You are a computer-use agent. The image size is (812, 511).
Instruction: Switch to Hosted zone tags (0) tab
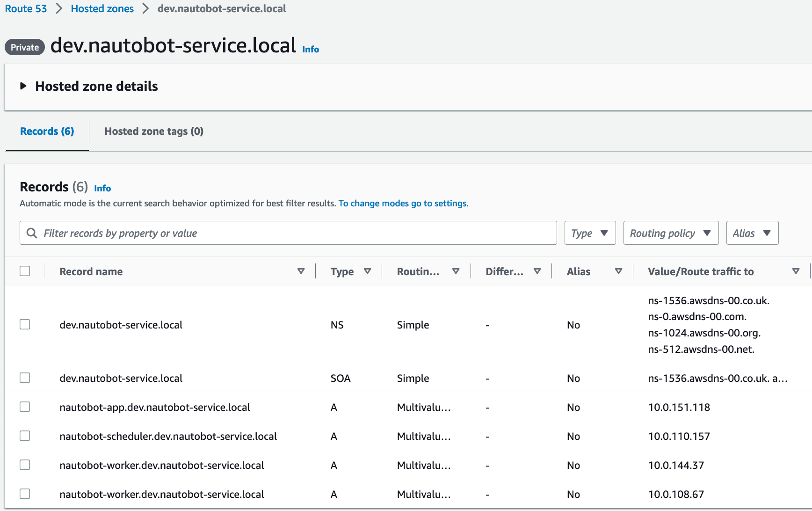[154, 131]
